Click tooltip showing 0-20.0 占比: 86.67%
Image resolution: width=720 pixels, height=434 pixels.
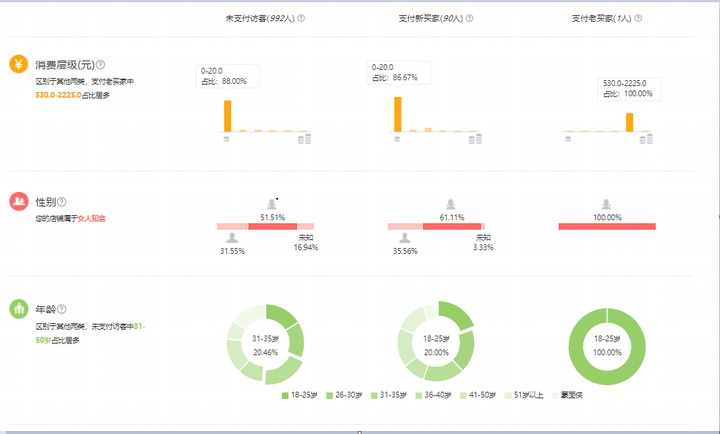pos(399,73)
